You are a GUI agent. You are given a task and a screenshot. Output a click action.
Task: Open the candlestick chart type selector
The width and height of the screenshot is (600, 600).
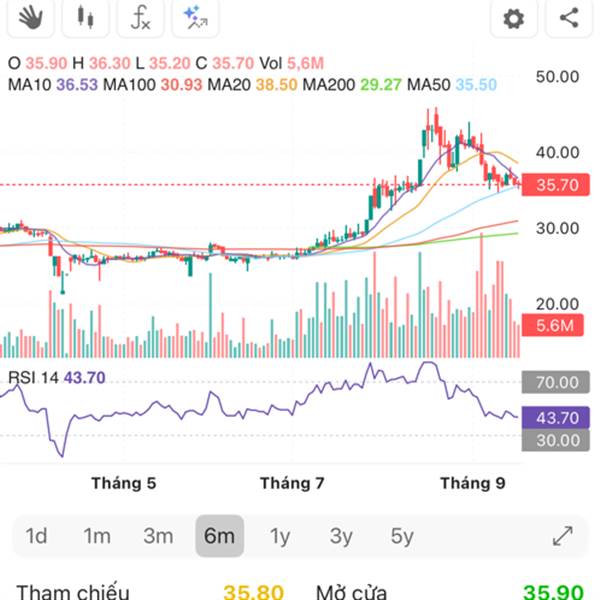click(85, 18)
